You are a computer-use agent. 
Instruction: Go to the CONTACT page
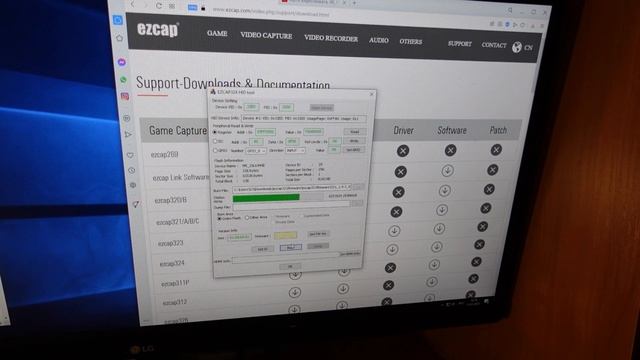[494, 45]
